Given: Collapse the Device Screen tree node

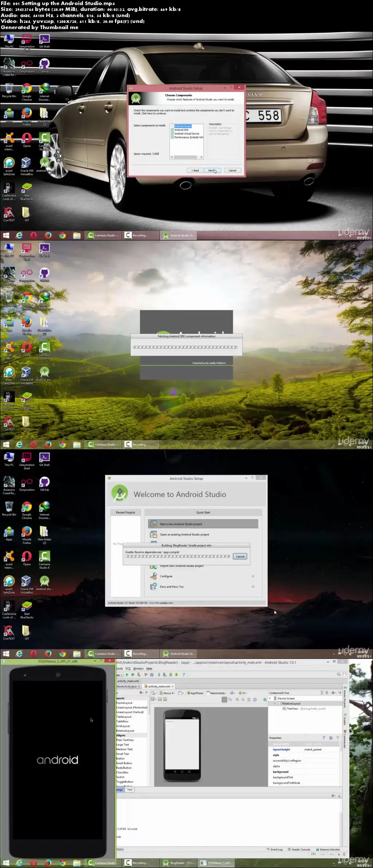Looking at the screenshot, I should pyautogui.click(x=270, y=698).
